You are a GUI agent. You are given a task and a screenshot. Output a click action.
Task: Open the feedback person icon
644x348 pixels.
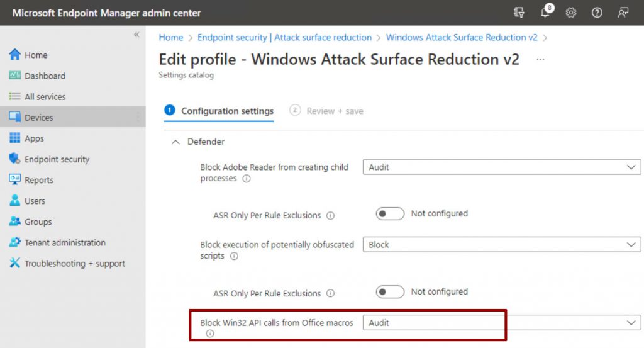click(x=623, y=13)
